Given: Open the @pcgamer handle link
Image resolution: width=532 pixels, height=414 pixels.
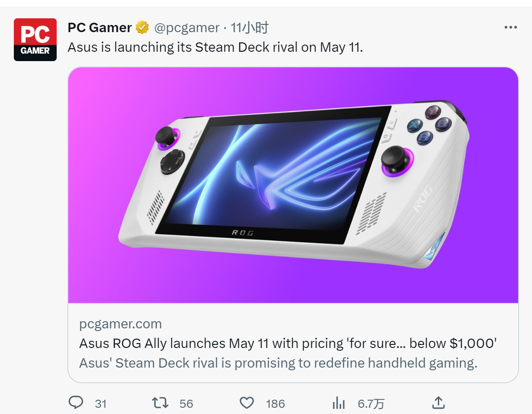Looking at the screenshot, I should point(187,28).
